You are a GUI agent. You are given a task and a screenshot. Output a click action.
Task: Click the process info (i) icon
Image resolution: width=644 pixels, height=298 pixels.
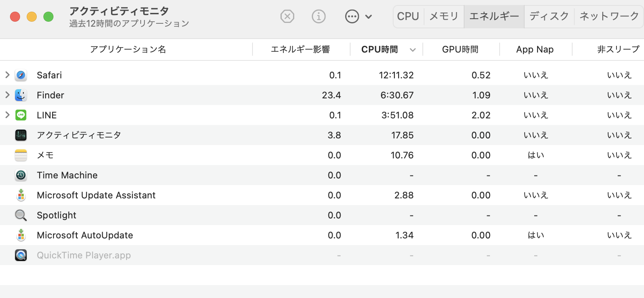[x=318, y=17]
